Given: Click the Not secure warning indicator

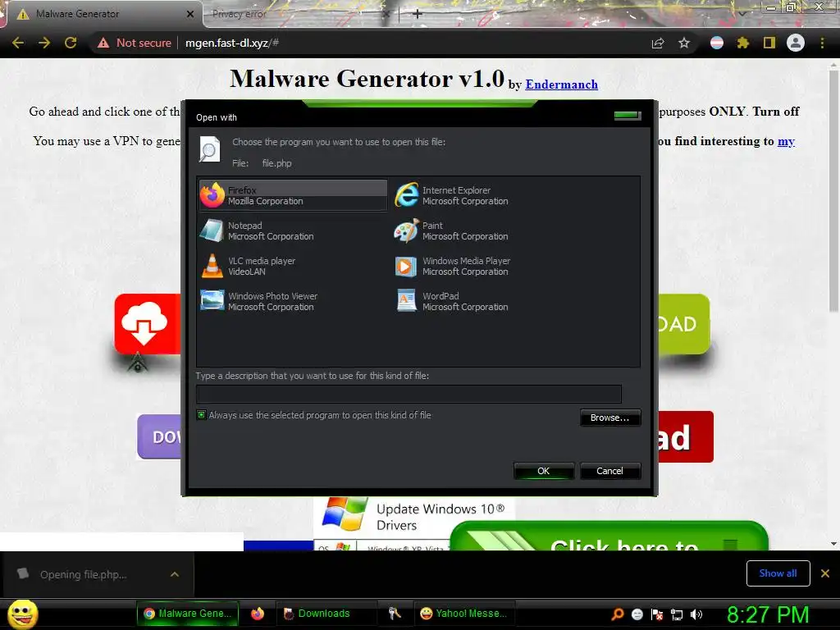Looking at the screenshot, I should coord(135,43).
